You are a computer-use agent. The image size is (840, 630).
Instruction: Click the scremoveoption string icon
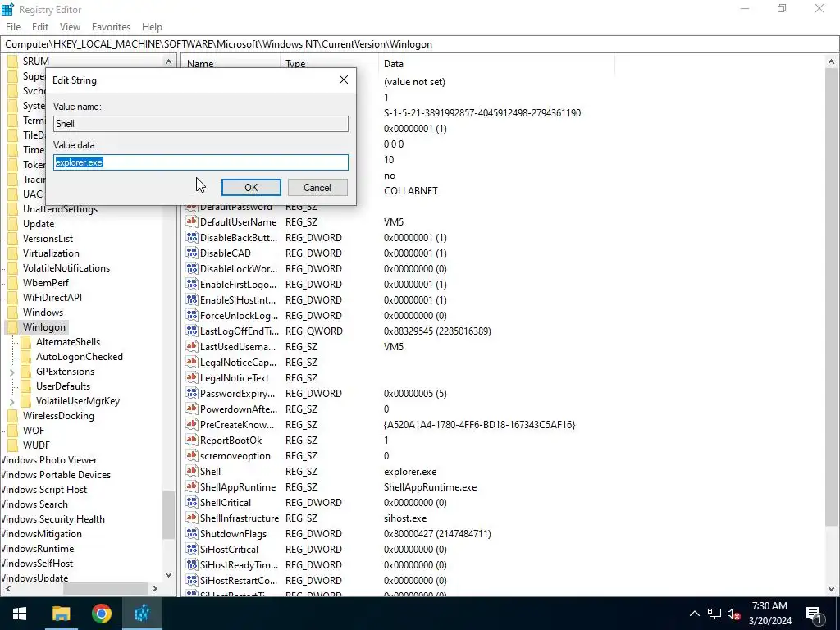[192, 455]
